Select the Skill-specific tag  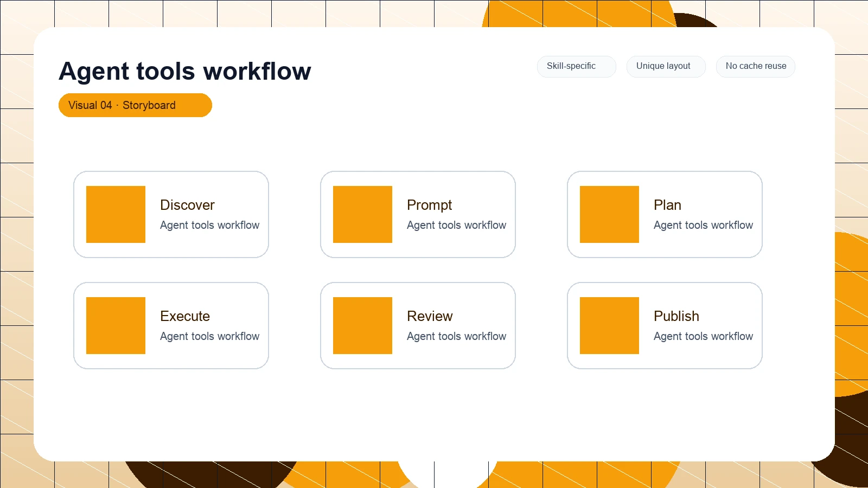point(577,66)
